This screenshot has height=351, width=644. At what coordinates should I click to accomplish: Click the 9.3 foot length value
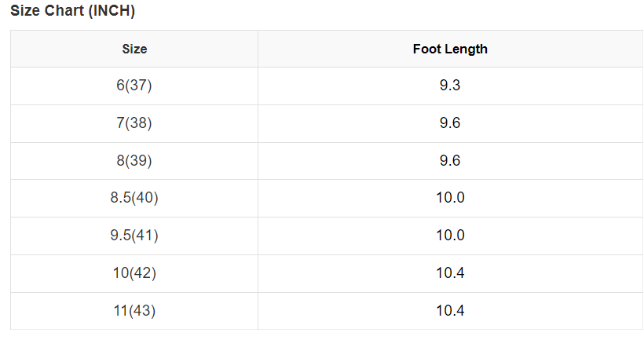click(x=450, y=86)
